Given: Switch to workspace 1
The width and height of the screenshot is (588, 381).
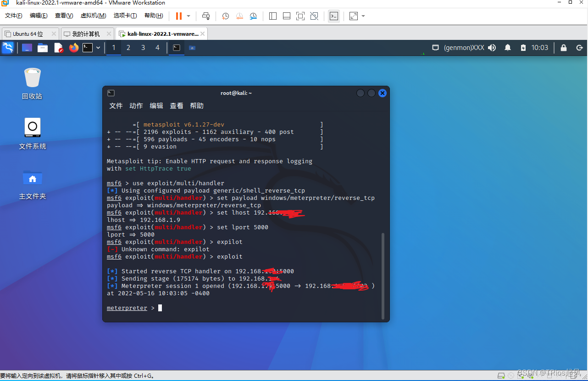Looking at the screenshot, I should point(114,48).
